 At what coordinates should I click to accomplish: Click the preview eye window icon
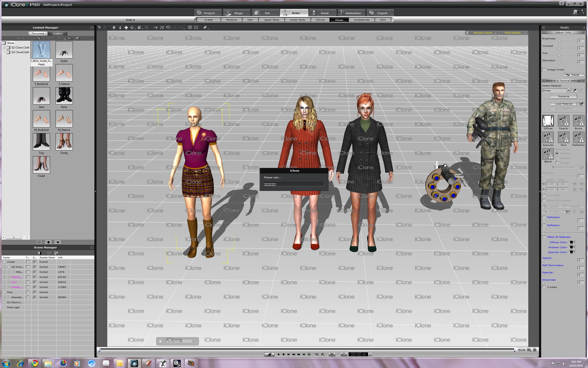pos(190,28)
